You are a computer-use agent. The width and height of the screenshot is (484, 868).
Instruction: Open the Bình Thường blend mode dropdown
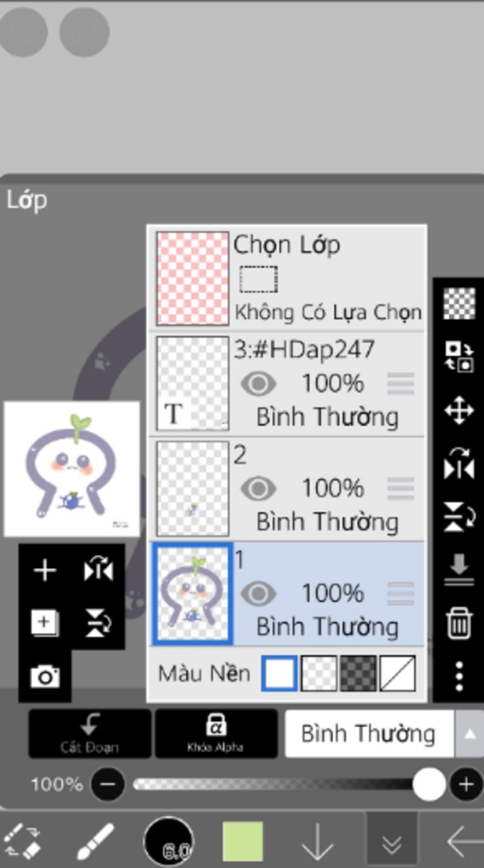(369, 733)
